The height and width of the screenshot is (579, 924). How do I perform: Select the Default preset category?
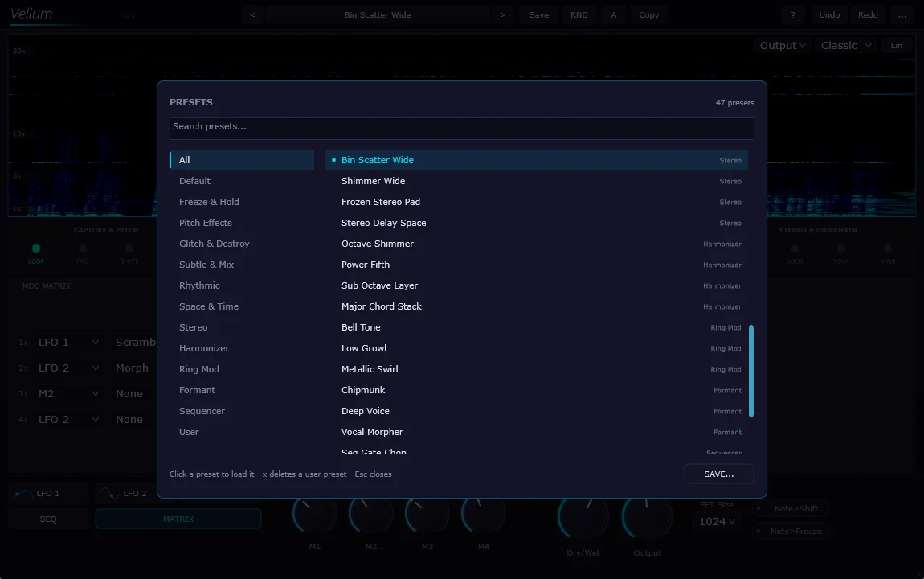pyautogui.click(x=242, y=181)
